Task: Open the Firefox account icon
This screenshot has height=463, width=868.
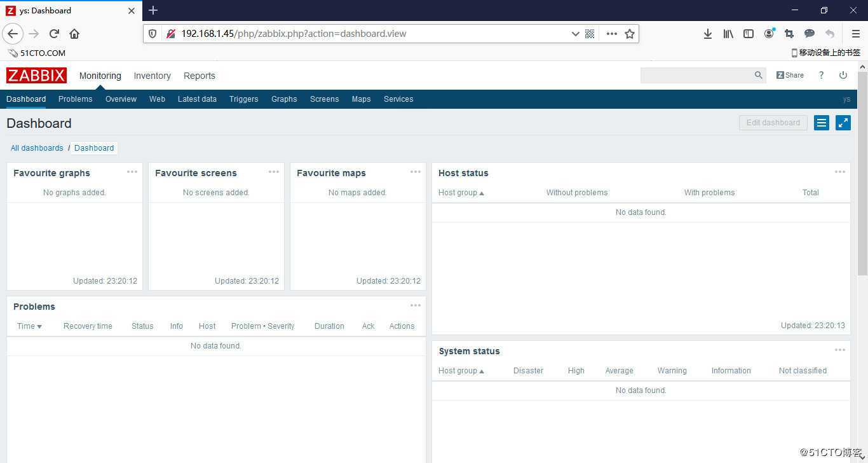Action: (770, 34)
